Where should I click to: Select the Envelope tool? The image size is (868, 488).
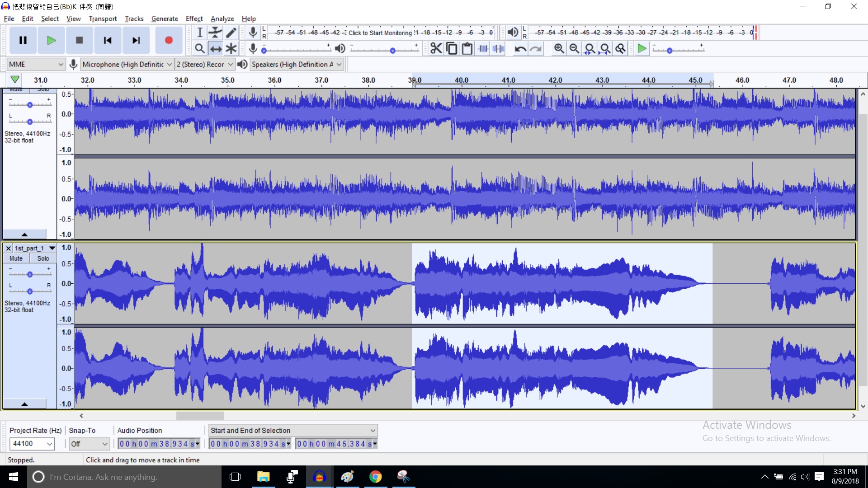[x=215, y=33]
